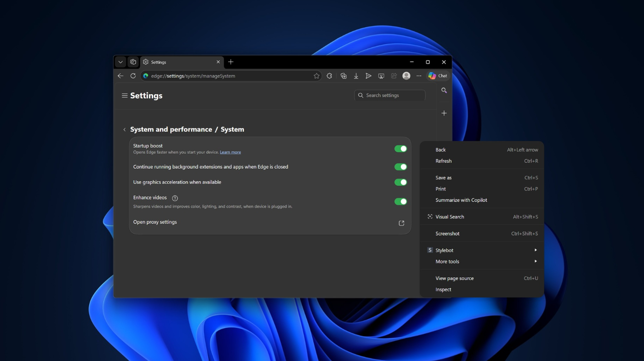Open the Collections icon in the toolbar
The image size is (644, 361).
pyautogui.click(x=343, y=76)
